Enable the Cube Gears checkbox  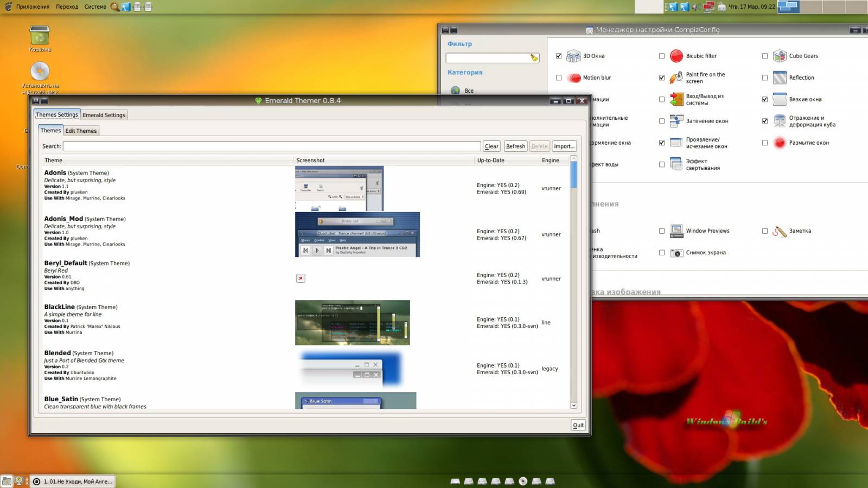[765, 56]
